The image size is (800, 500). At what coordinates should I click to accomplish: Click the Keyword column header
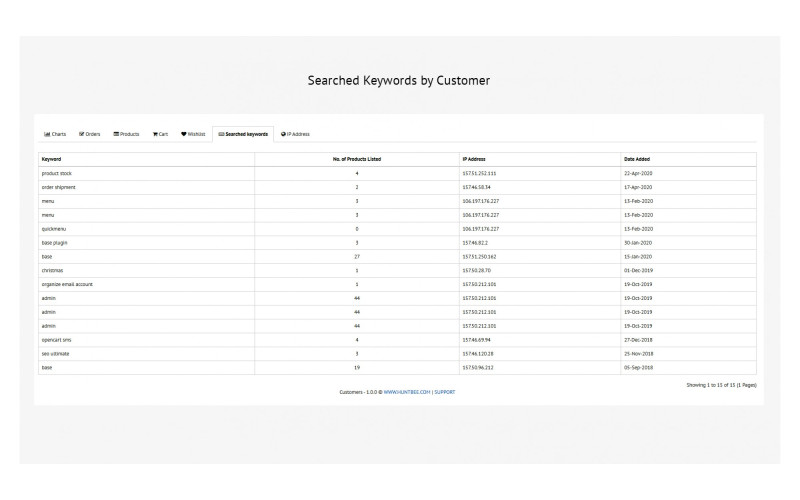[x=50, y=159]
